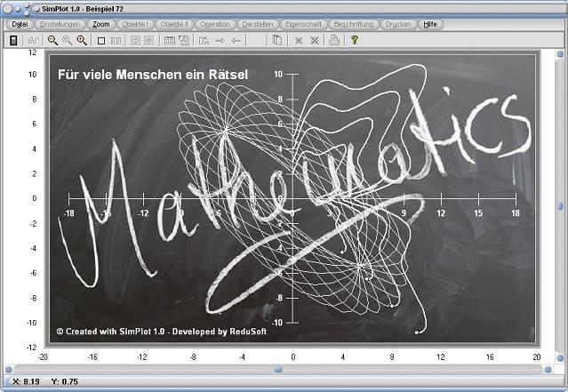
Task: Click the single X delete icon
Action: click(x=299, y=41)
